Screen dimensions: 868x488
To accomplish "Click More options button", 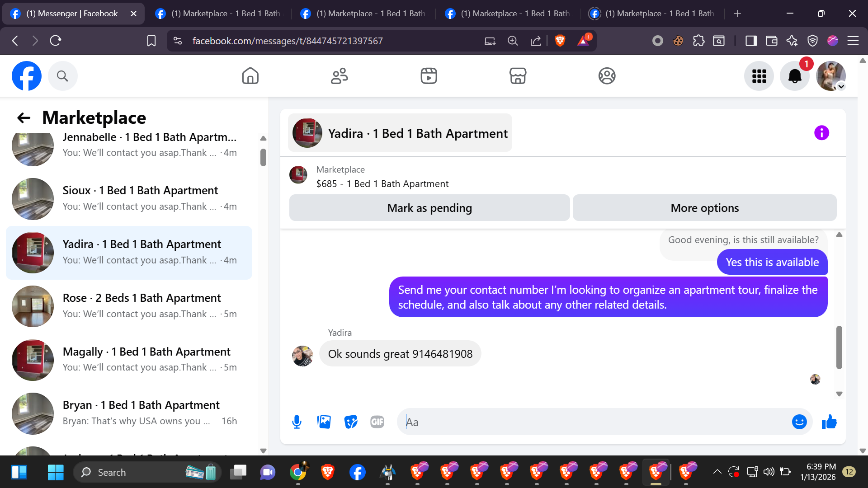I will click(x=704, y=208).
